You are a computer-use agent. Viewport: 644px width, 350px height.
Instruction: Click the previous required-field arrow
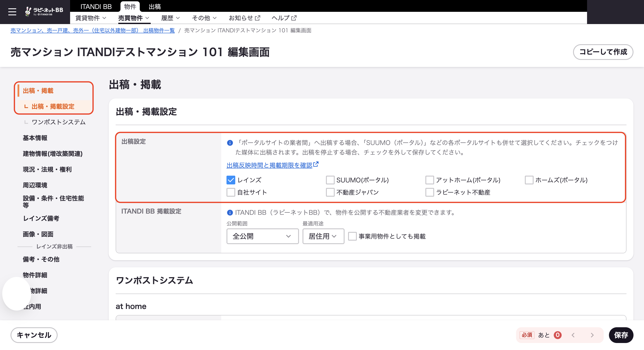(x=573, y=335)
